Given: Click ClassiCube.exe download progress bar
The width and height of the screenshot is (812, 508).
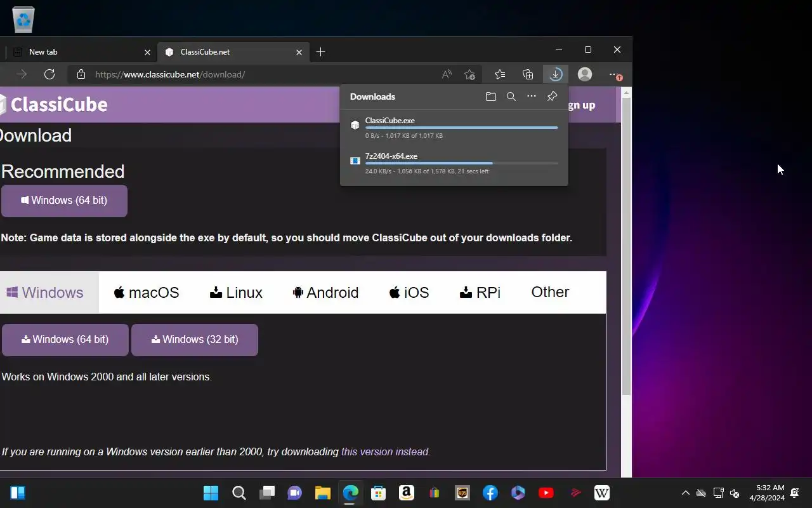Looking at the screenshot, I should pyautogui.click(x=462, y=128).
